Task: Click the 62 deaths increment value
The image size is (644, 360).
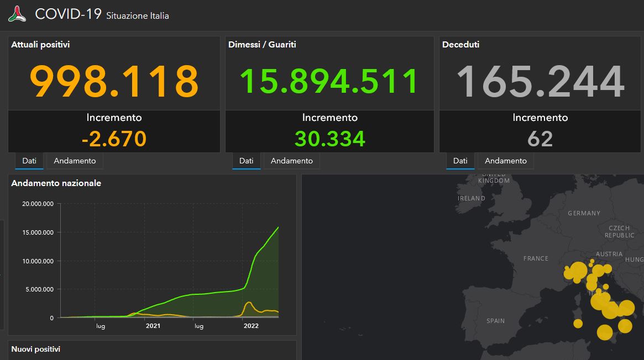Action: click(x=540, y=139)
